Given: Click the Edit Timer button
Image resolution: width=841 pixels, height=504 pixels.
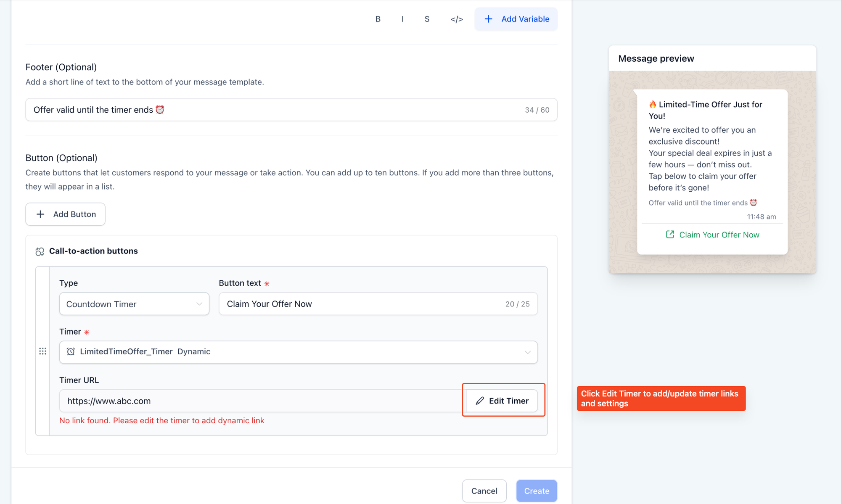Looking at the screenshot, I should click(502, 401).
